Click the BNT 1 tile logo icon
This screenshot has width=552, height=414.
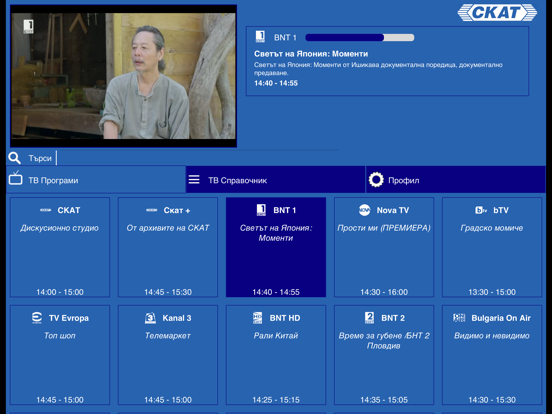261,210
